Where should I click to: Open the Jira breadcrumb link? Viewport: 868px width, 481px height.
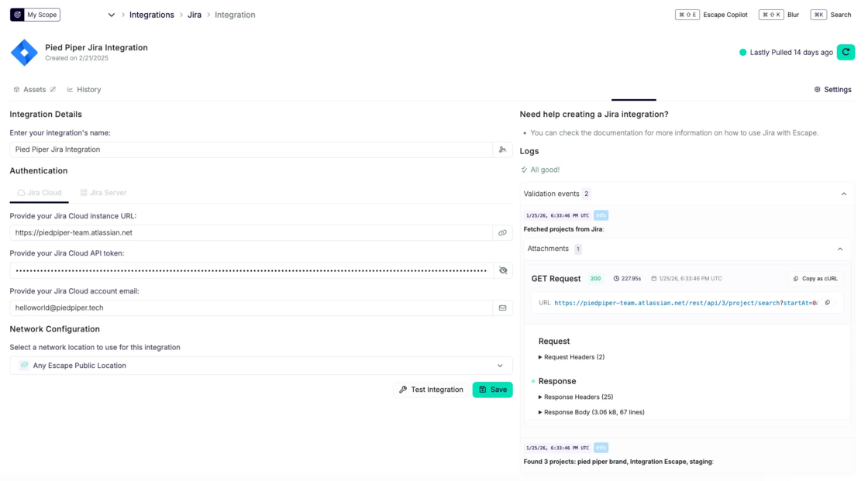coord(195,15)
